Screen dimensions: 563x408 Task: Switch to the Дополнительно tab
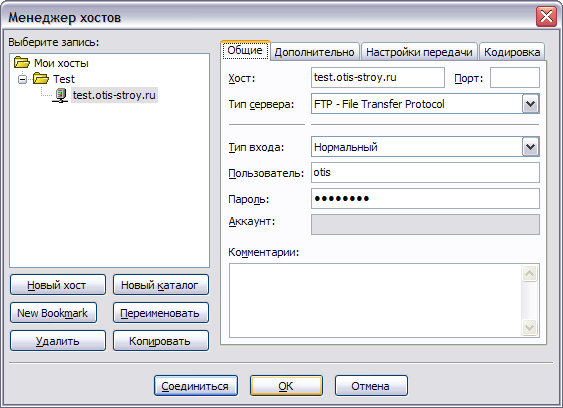pos(315,52)
